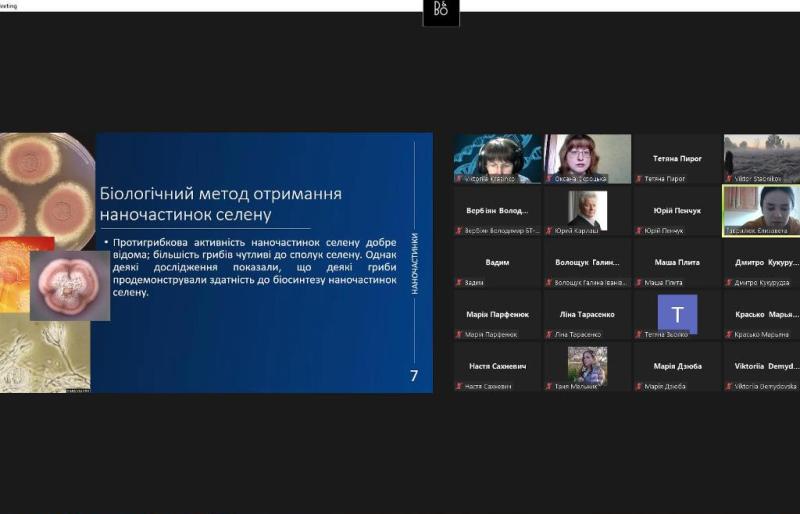The image size is (800, 514).
Task: Select the highlighted active speaker video tile
Action: (x=761, y=211)
